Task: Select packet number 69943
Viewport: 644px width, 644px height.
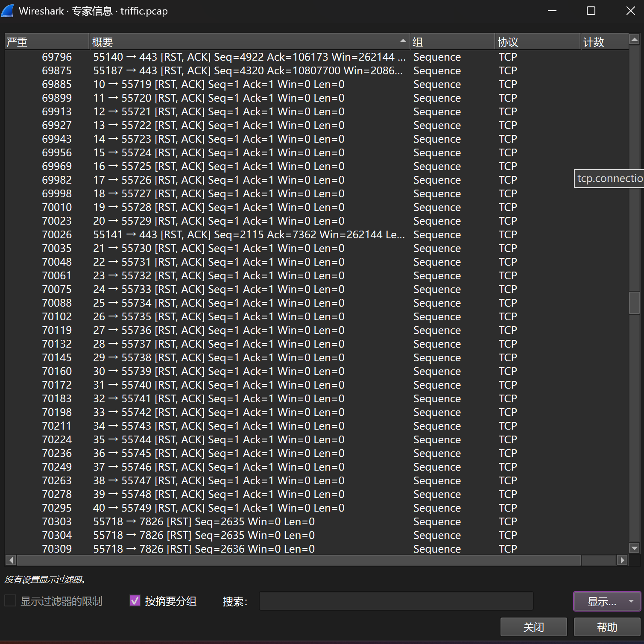Action: pyautogui.click(x=57, y=139)
